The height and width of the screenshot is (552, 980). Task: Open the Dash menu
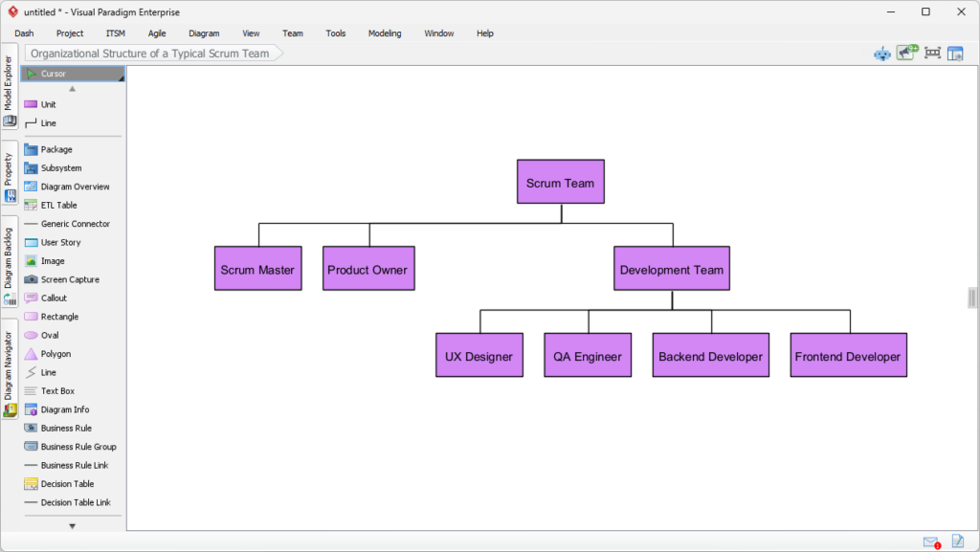pyautogui.click(x=24, y=33)
